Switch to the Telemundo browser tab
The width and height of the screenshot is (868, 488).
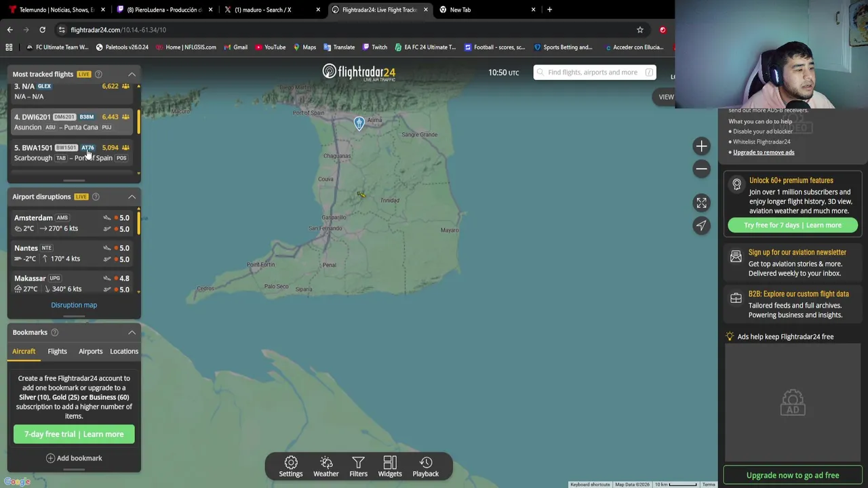58,9
